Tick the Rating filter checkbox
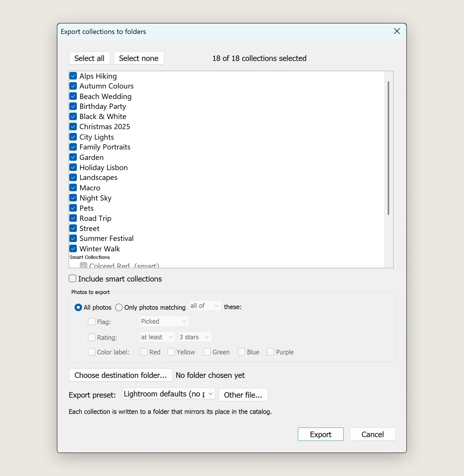The width and height of the screenshot is (464, 476). pyautogui.click(x=92, y=337)
